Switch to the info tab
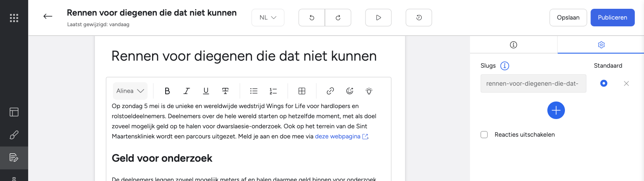 point(514,45)
